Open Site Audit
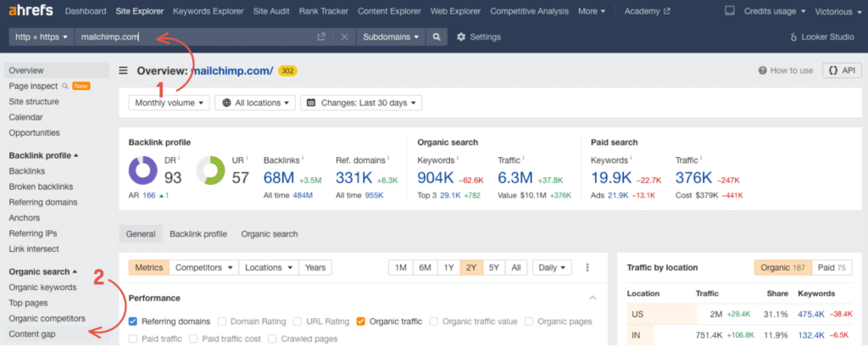Image resolution: width=868 pixels, height=347 pixels. (271, 11)
